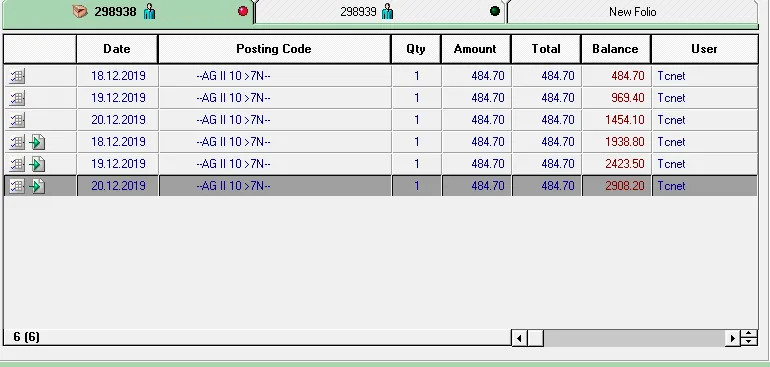
Task: Click Qty value in 2423.50 balance row
Action: tap(416, 164)
